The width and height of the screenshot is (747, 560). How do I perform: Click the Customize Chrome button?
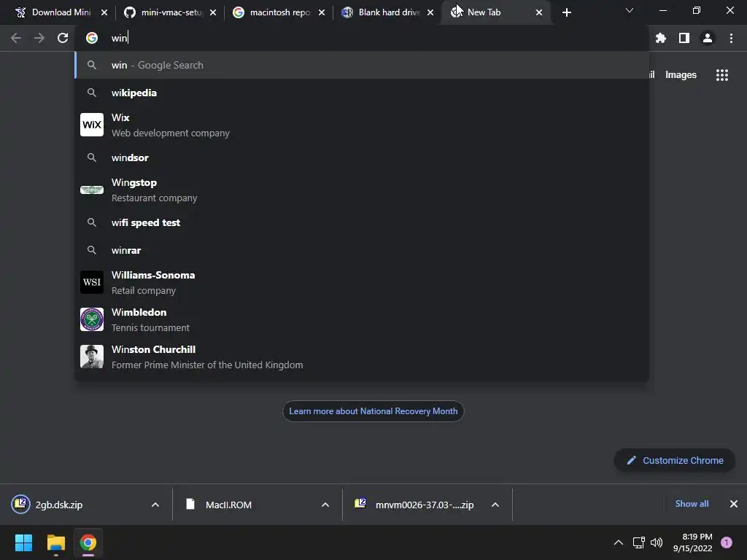pyautogui.click(x=675, y=461)
